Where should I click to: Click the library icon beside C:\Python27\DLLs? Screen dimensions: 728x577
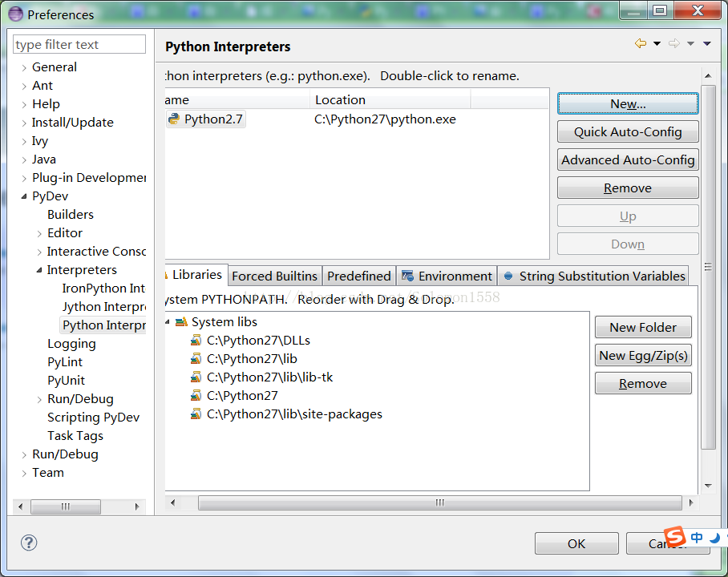point(196,341)
